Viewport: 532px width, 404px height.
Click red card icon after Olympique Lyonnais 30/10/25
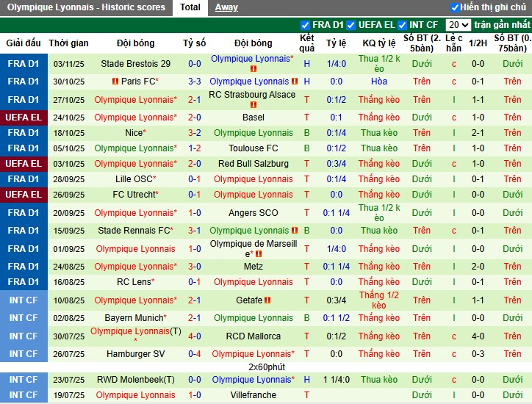coord(295,82)
